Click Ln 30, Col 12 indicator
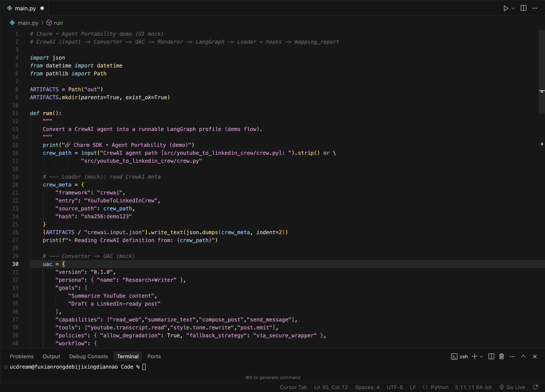Image resolution: width=545 pixels, height=392 pixels. pyautogui.click(x=331, y=387)
